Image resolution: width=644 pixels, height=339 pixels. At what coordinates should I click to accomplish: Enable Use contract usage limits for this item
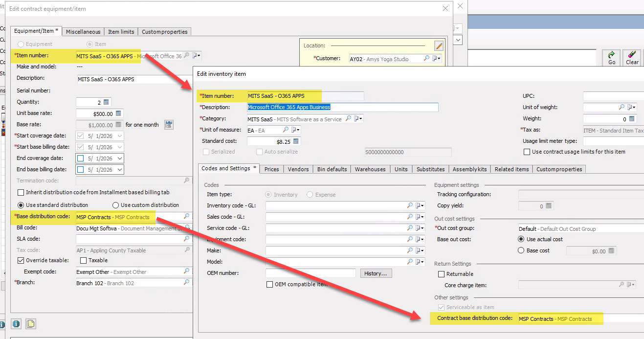click(x=527, y=152)
